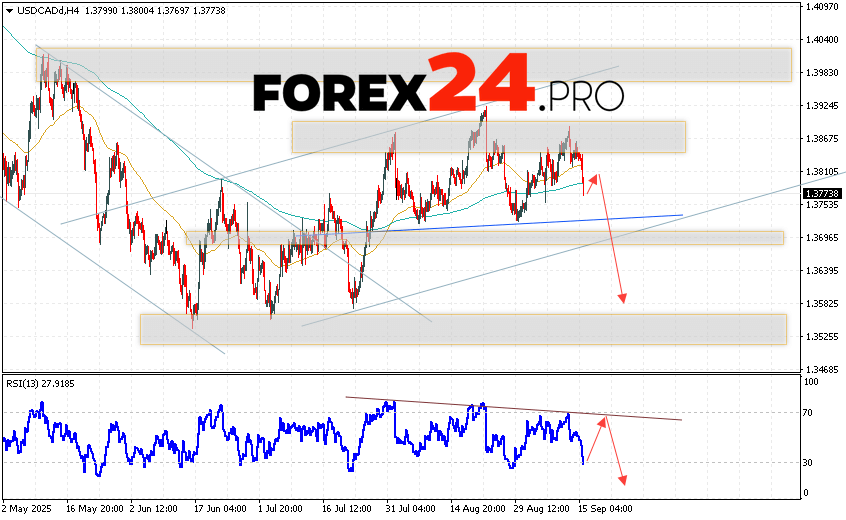This screenshot has height=520, width=846.
Task: Click the 1.40970 price axis label
Action: [x=823, y=7]
